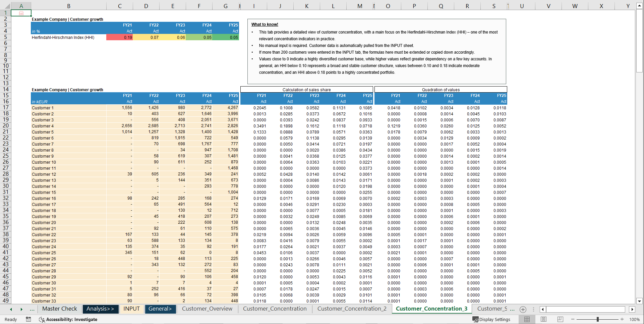Select the Master Check sheet tab

(59, 309)
